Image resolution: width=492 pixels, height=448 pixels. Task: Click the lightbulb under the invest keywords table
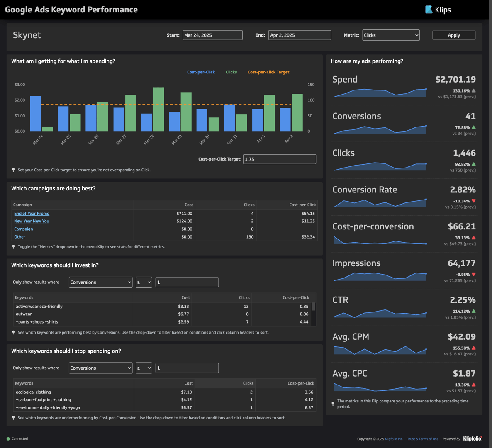[13, 332]
